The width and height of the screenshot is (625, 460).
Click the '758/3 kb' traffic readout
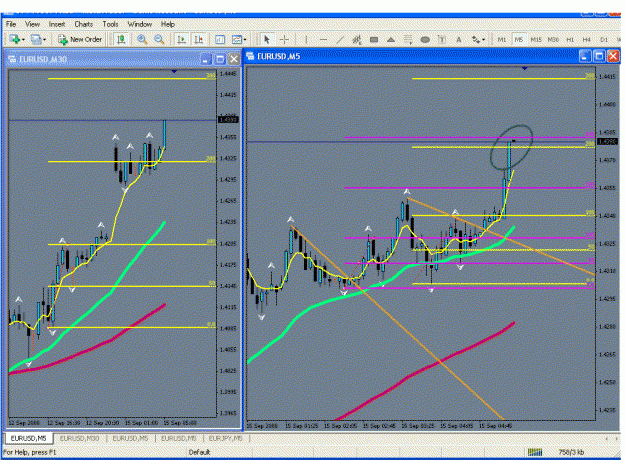tap(571, 452)
